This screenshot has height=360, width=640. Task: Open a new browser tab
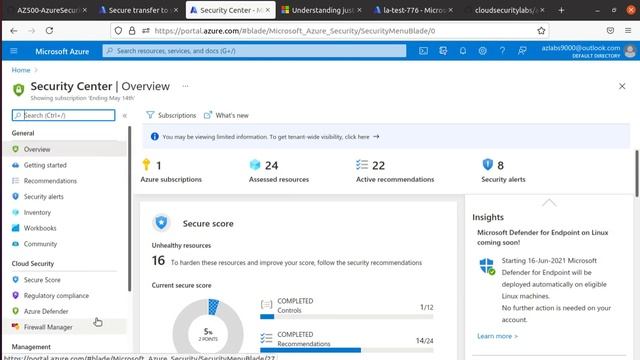tap(561, 10)
